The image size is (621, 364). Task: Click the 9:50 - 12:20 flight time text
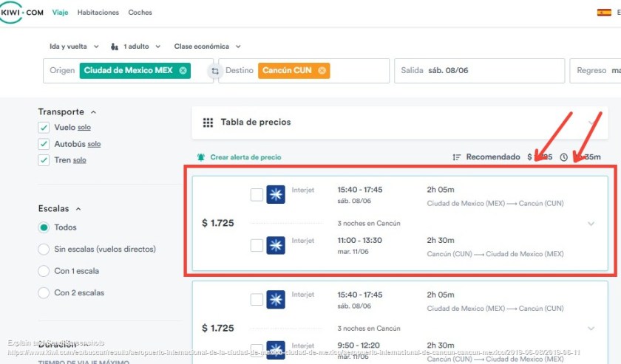(359, 346)
